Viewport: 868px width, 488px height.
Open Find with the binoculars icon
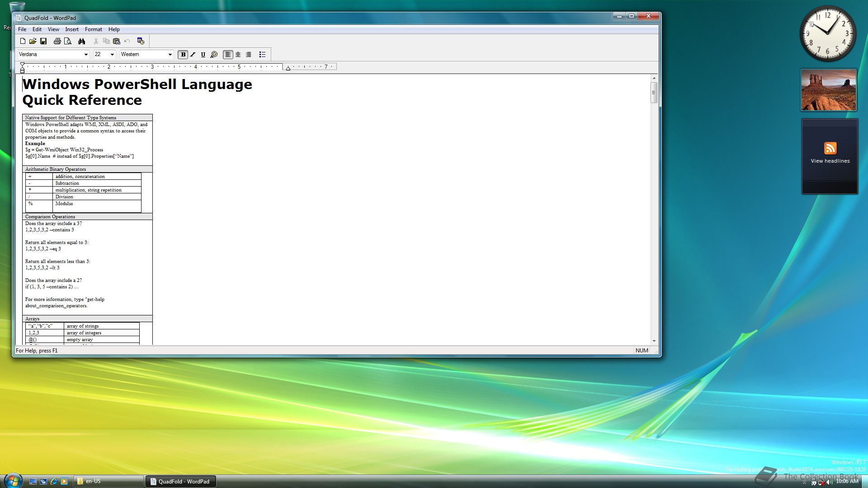[x=81, y=41]
